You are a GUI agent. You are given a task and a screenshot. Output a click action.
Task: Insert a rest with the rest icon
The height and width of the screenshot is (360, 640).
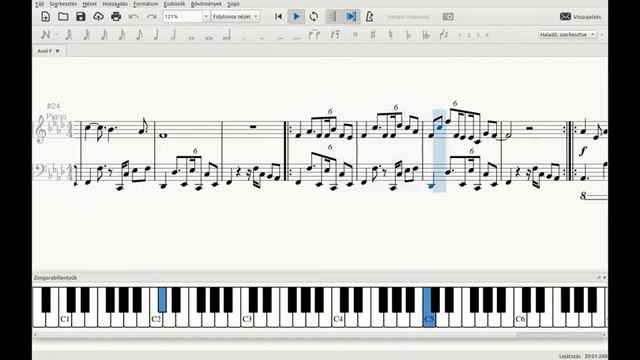335,35
